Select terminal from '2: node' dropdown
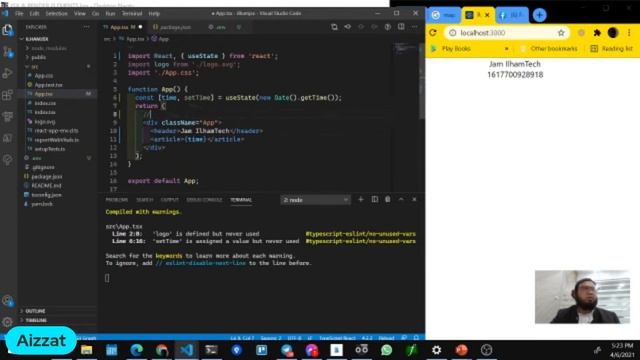Screen dimensions: 640x360 tap(316, 200)
